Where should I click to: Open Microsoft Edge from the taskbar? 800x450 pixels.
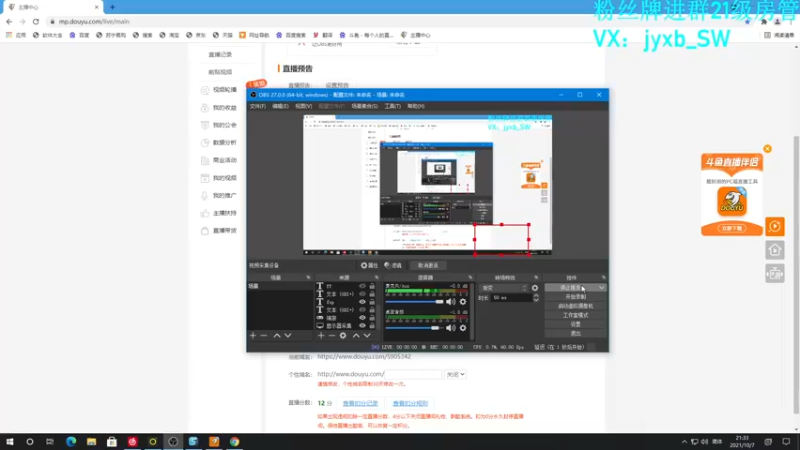(71, 442)
